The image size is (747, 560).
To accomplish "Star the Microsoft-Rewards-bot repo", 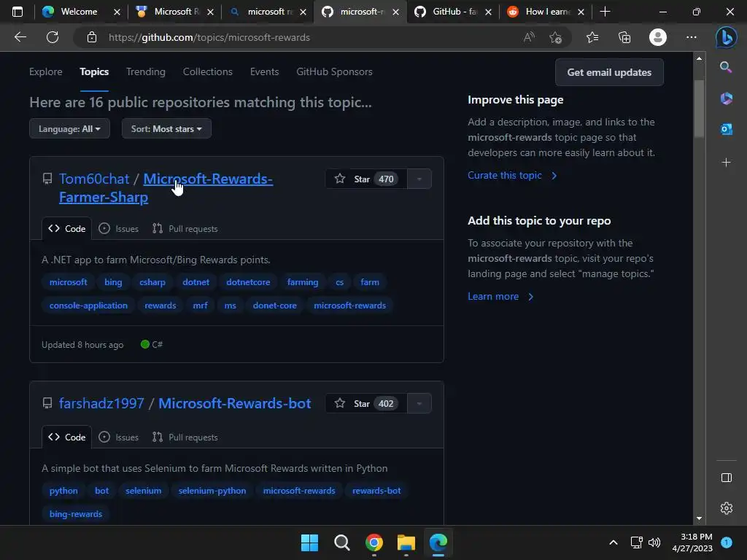I will click(x=366, y=404).
